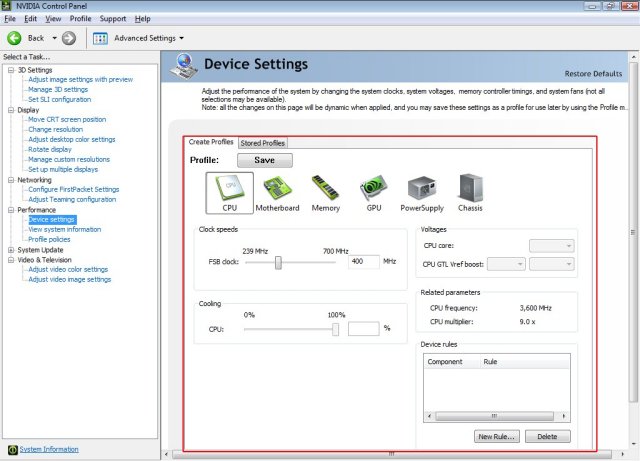Image resolution: width=640 pixels, height=461 pixels.
Task: Expand the System Update tree node
Action: pos(11,250)
